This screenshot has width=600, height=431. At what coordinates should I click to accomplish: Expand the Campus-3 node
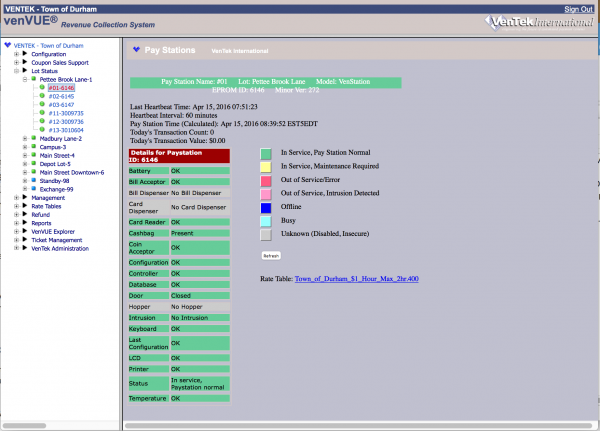25,147
